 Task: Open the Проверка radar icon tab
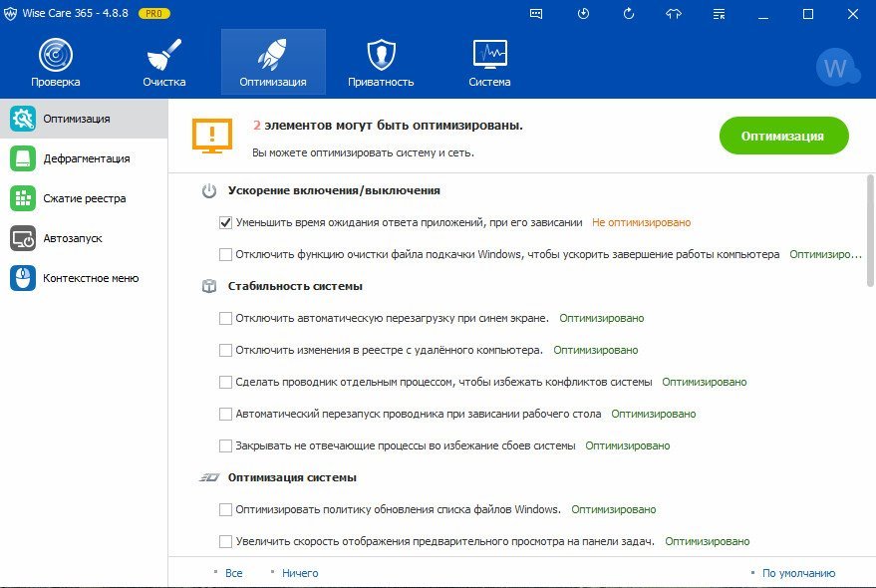[55, 62]
